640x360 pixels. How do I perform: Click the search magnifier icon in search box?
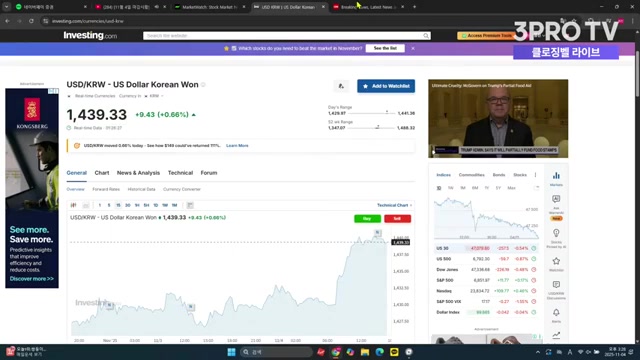[426, 36]
